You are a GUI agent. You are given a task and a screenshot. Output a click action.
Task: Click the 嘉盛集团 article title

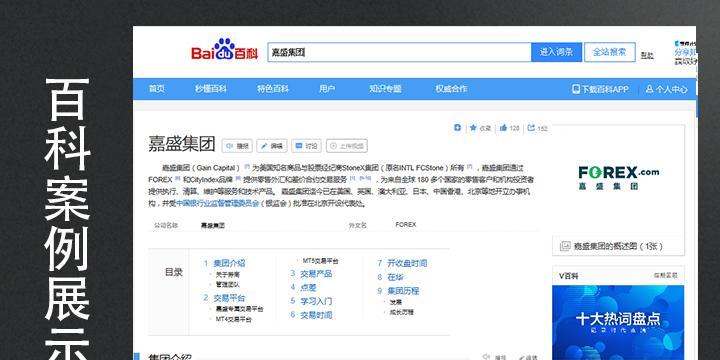tap(182, 144)
